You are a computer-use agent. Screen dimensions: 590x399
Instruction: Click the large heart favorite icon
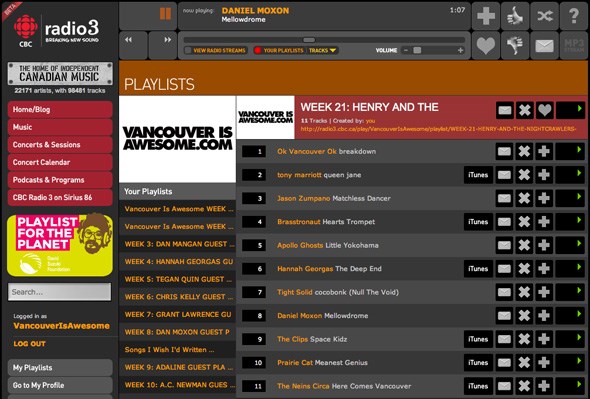[x=486, y=46]
